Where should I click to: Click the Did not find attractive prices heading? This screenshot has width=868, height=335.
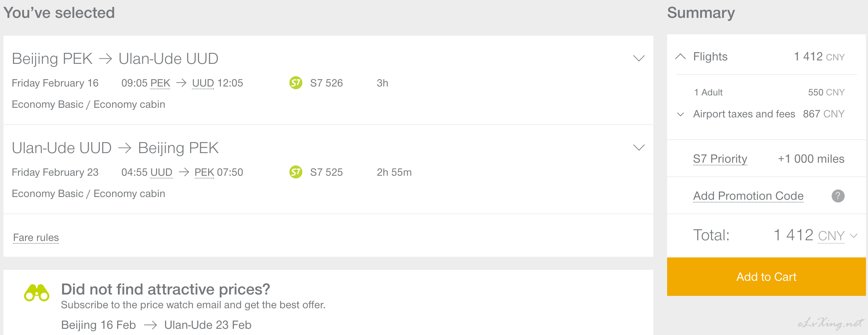(166, 289)
